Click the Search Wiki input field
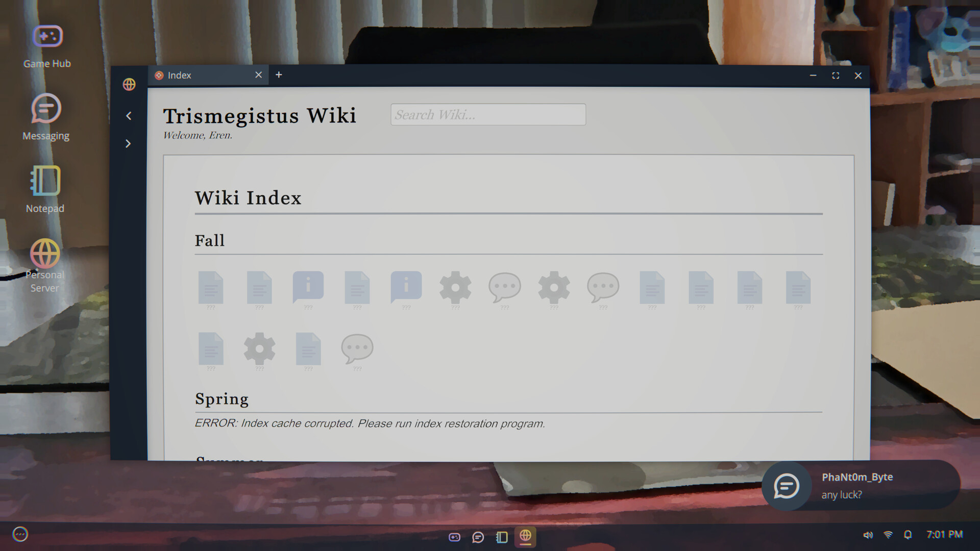 pyautogui.click(x=487, y=115)
